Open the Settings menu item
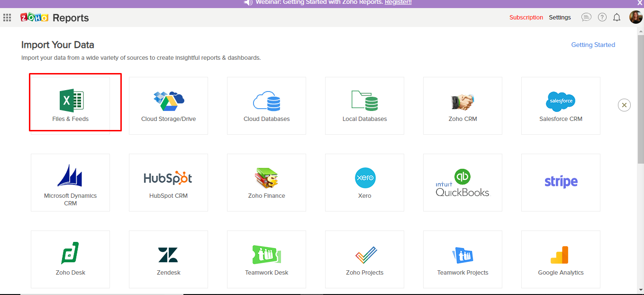Screen dimensions: 644x295 point(560,18)
